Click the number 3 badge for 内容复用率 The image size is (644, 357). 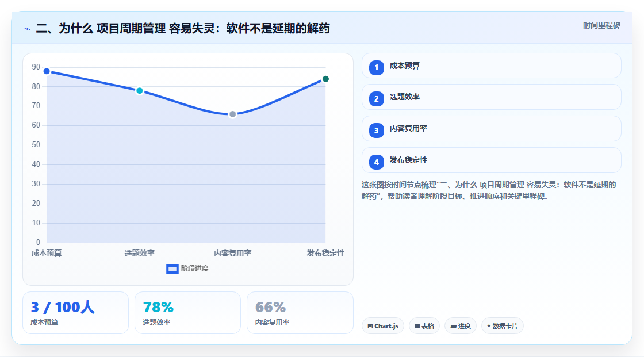pos(376,130)
